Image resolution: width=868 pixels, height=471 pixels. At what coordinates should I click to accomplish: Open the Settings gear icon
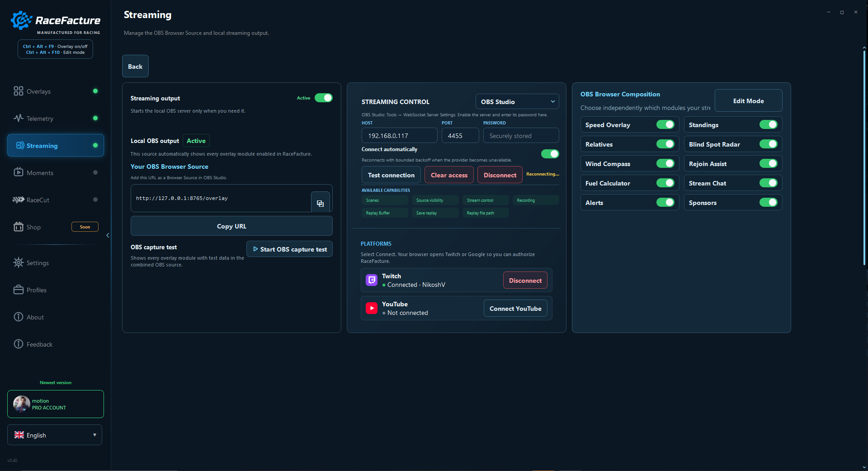pyautogui.click(x=18, y=262)
